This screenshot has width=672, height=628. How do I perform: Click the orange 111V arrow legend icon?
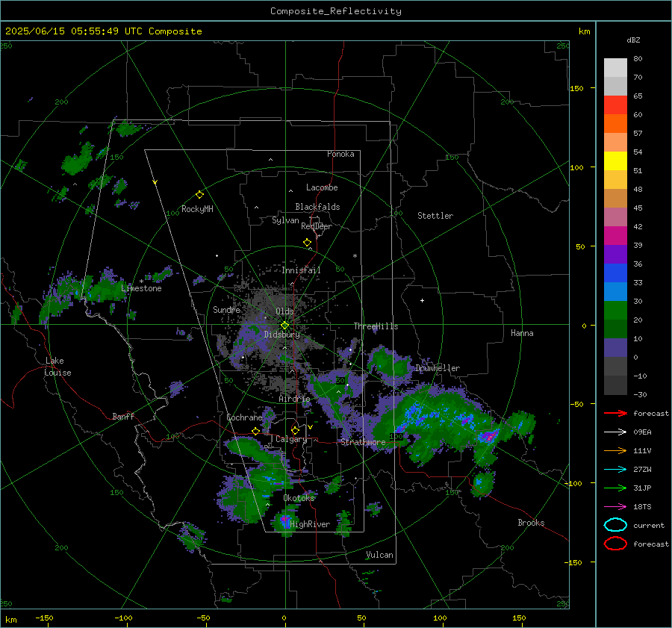[615, 450]
